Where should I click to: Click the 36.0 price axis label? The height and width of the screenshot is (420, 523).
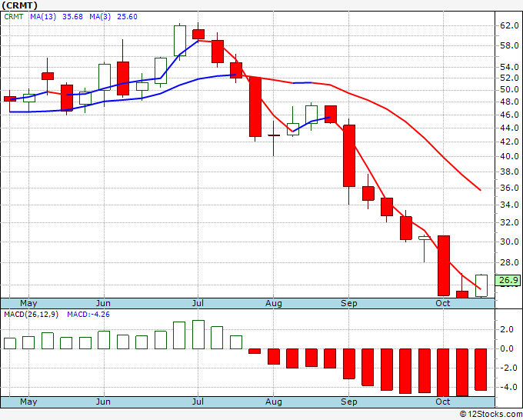[x=509, y=188]
